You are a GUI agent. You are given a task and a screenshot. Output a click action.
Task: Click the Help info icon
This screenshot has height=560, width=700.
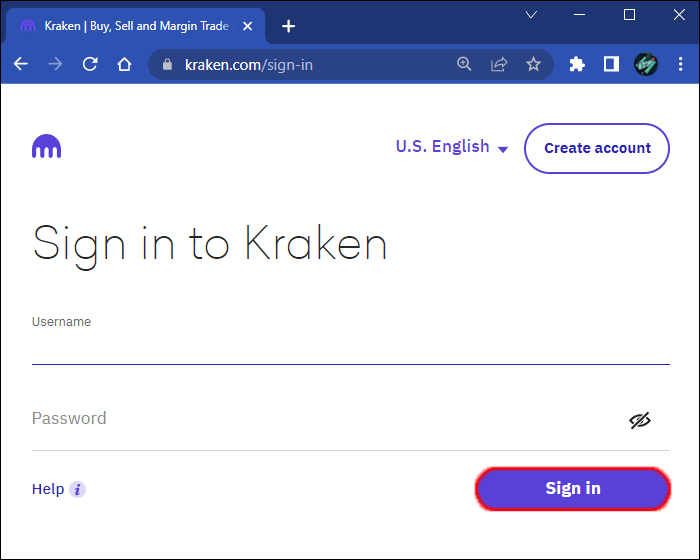(78, 489)
